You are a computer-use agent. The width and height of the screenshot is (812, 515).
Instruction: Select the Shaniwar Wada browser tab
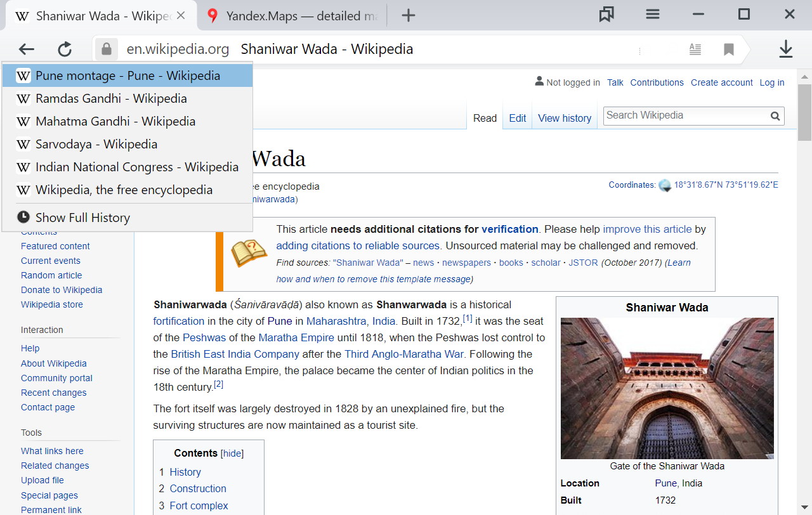click(100, 15)
